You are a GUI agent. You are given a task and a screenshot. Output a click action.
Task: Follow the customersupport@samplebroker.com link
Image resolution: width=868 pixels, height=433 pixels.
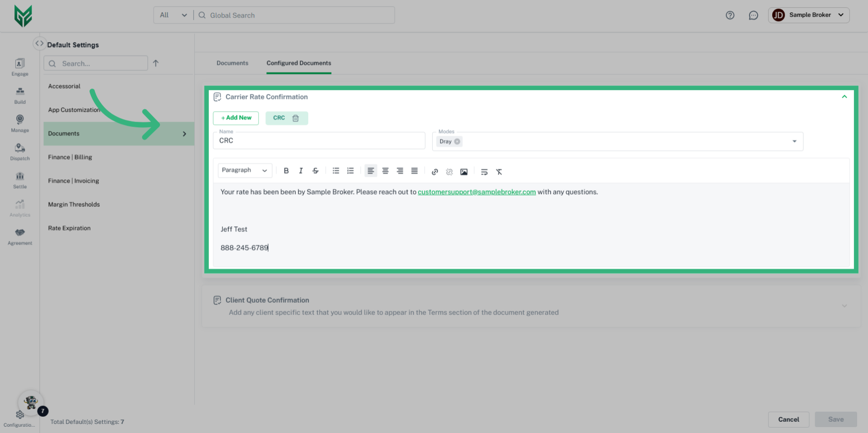point(476,191)
